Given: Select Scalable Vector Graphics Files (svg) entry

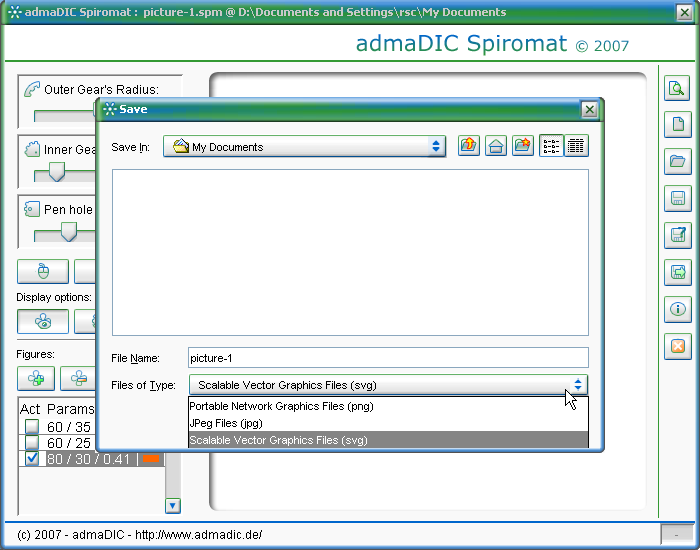Looking at the screenshot, I should tap(388, 440).
